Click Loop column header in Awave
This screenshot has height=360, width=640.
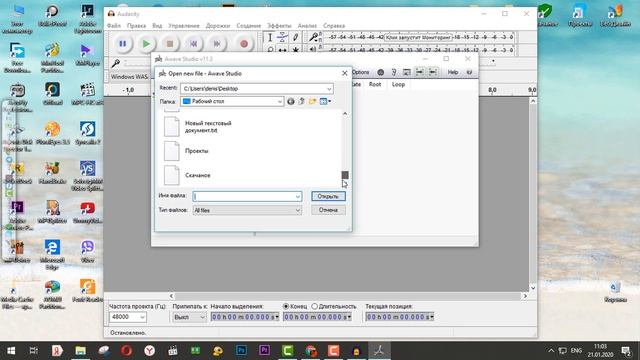(398, 84)
